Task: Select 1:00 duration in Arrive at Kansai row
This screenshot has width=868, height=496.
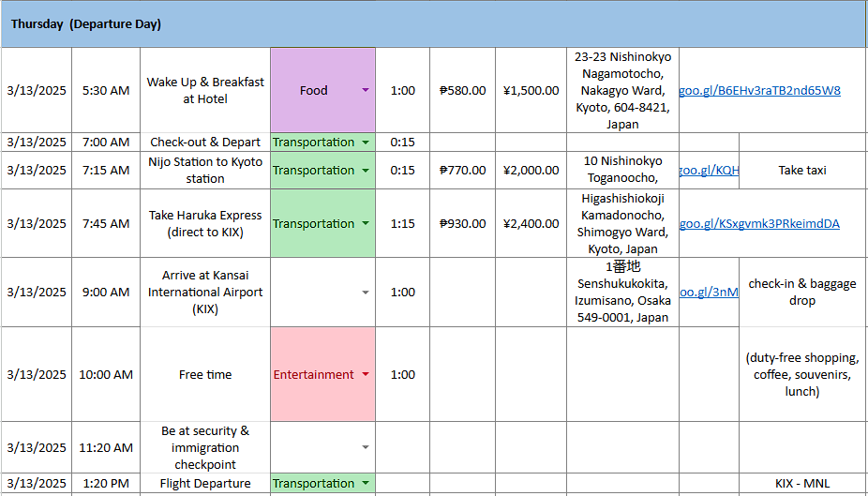Action: (x=403, y=293)
